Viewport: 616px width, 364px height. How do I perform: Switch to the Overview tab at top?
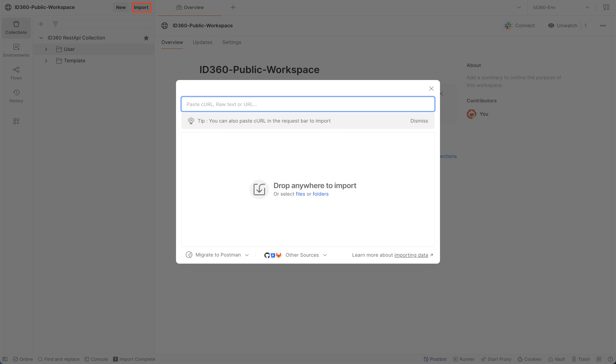coord(190,7)
